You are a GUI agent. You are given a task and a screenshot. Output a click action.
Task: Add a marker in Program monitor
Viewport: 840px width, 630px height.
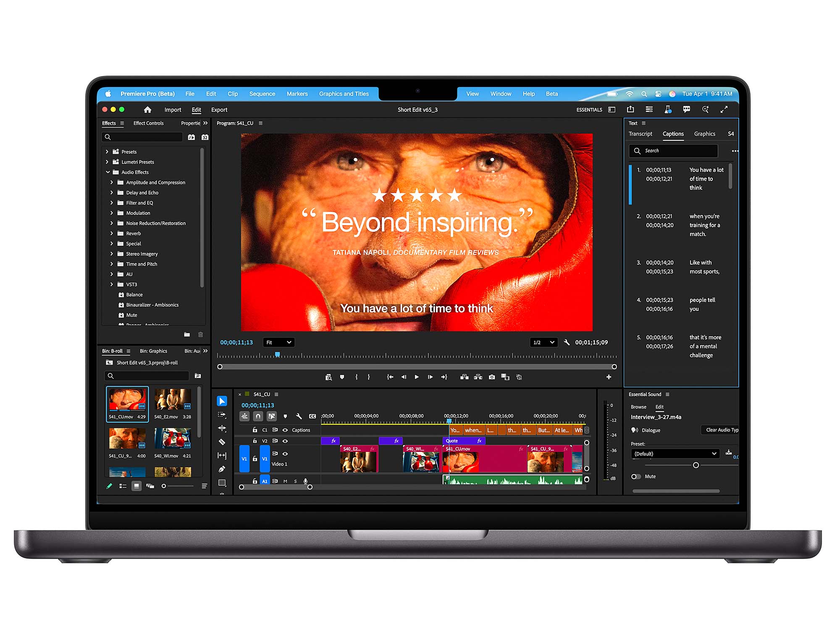(342, 377)
